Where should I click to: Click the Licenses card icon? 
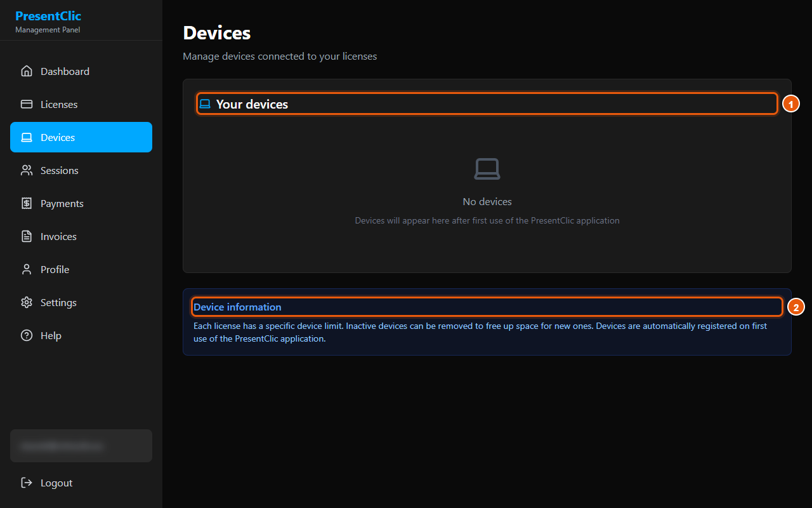(27, 104)
